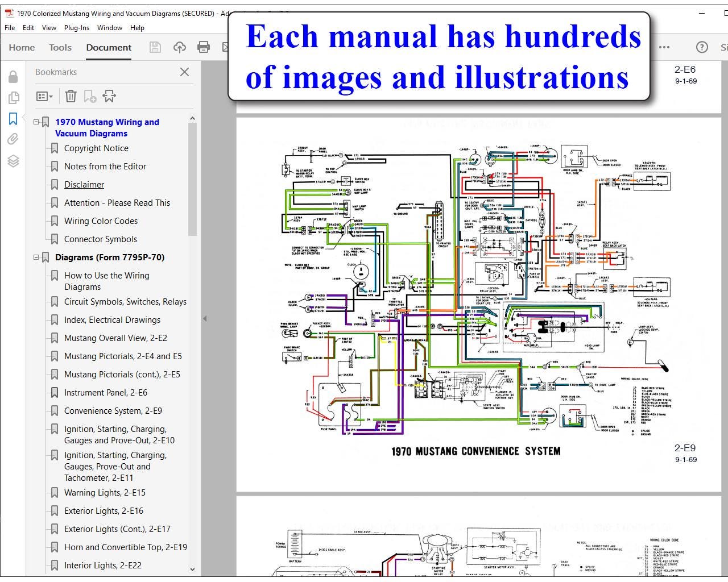Open Instrument Panel, 2-E6 bookmark
This screenshot has width=728, height=582.
pyautogui.click(x=106, y=393)
